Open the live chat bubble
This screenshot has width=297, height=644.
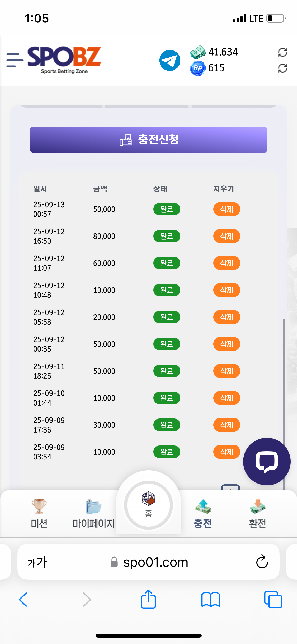click(267, 462)
